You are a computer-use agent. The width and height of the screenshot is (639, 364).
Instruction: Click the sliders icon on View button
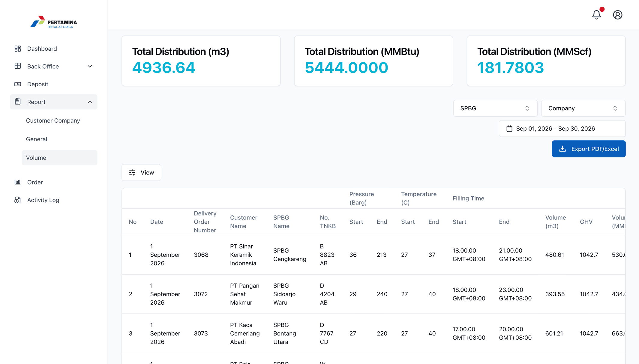click(132, 172)
